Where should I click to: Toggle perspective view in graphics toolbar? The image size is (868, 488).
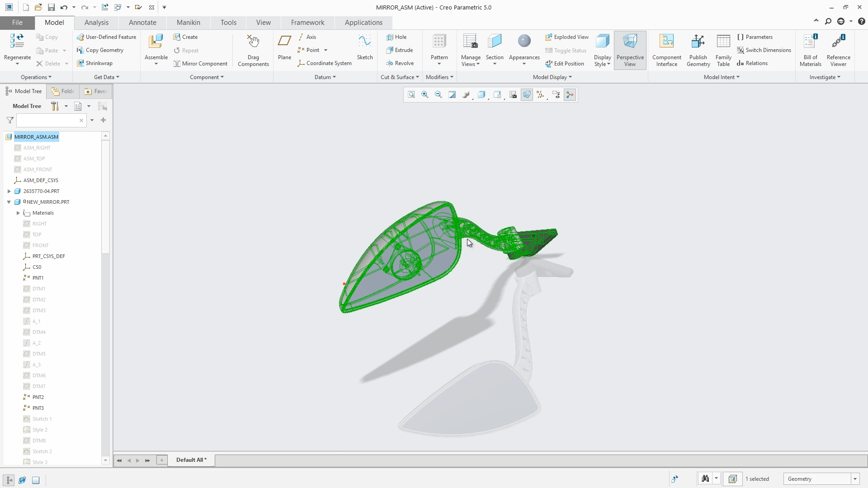pyautogui.click(x=527, y=94)
